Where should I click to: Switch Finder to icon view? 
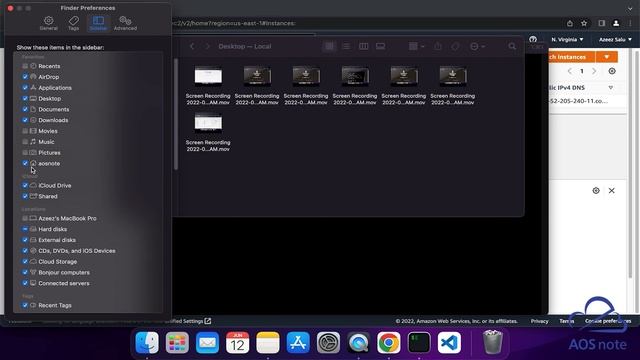point(329,47)
